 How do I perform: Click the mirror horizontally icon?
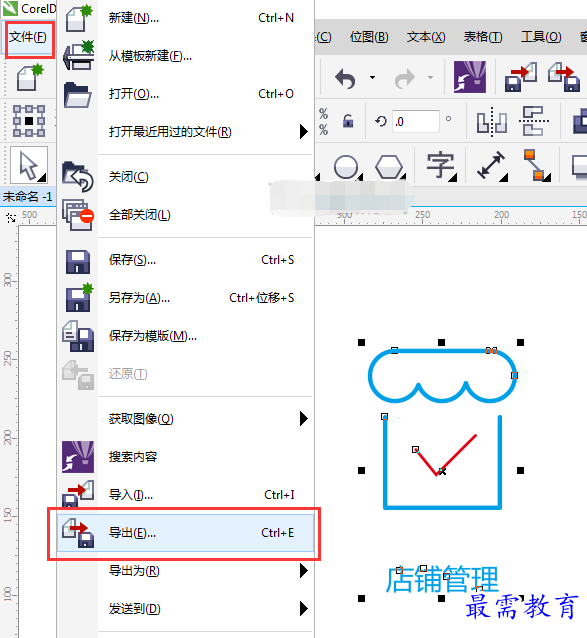point(492,121)
